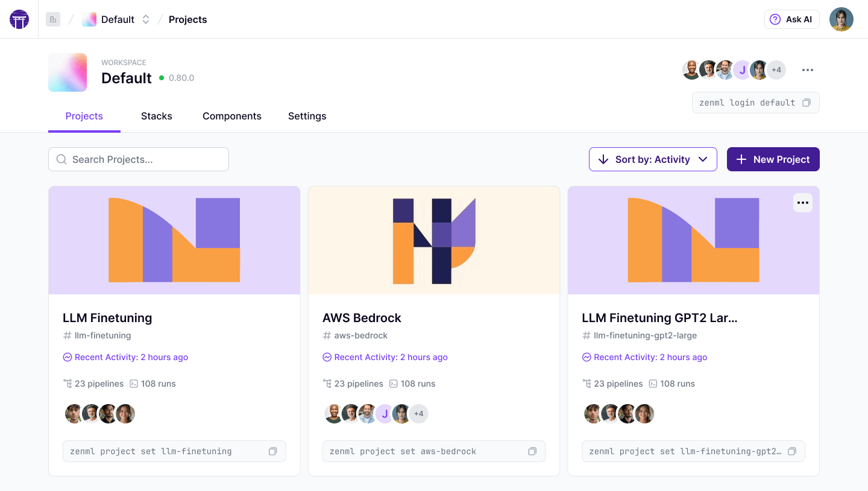The width and height of the screenshot is (868, 491).
Task: Expand the +4 workspace members list
Action: pos(776,70)
